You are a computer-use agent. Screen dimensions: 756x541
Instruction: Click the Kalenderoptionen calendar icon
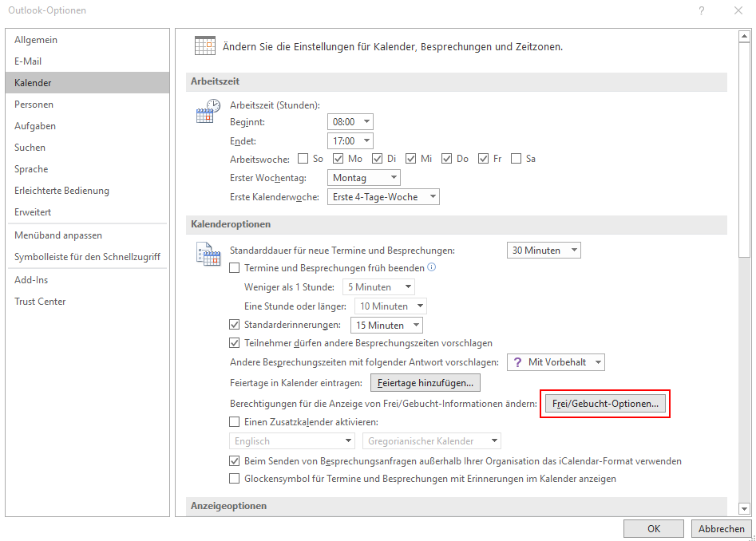point(208,255)
